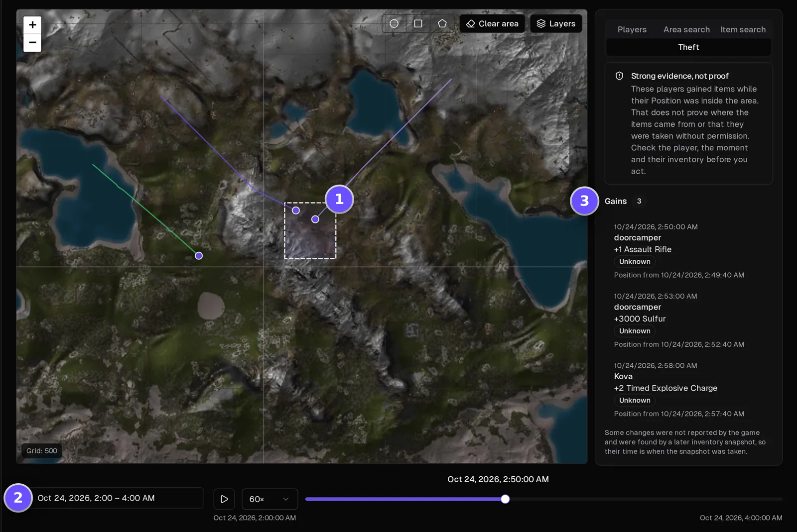797x532 pixels.
Task: Click the Strong evidence, not proof heading
Action: pyautogui.click(x=679, y=76)
